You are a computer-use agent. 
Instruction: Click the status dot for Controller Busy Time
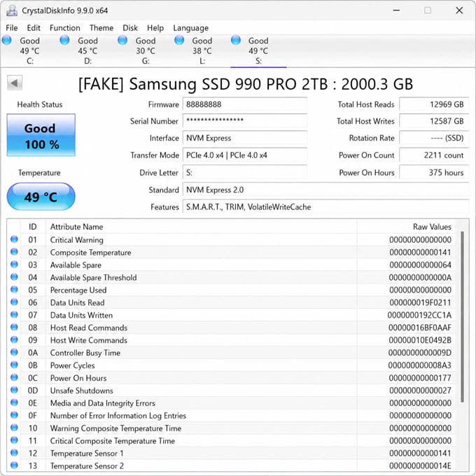pyautogui.click(x=14, y=352)
